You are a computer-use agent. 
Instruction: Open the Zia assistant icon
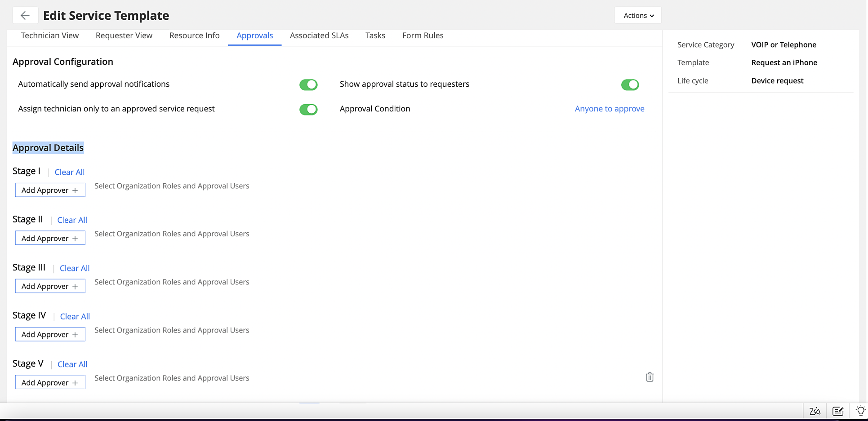pyautogui.click(x=815, y=411)
